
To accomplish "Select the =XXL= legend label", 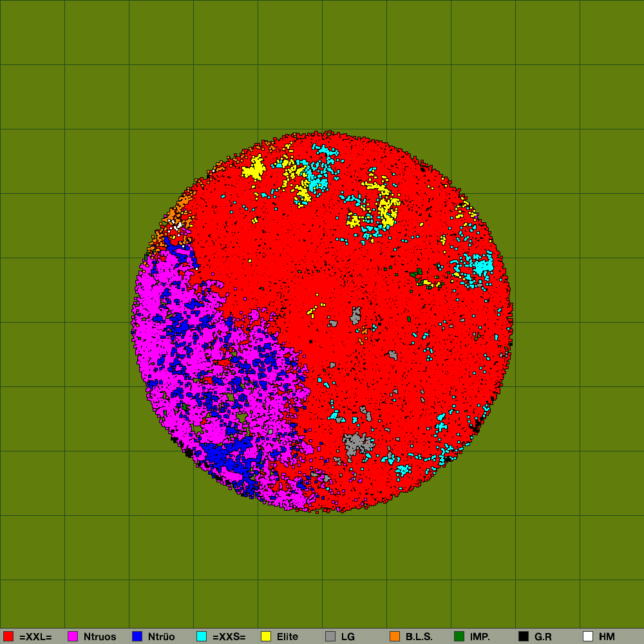I will tap(35, 637).
